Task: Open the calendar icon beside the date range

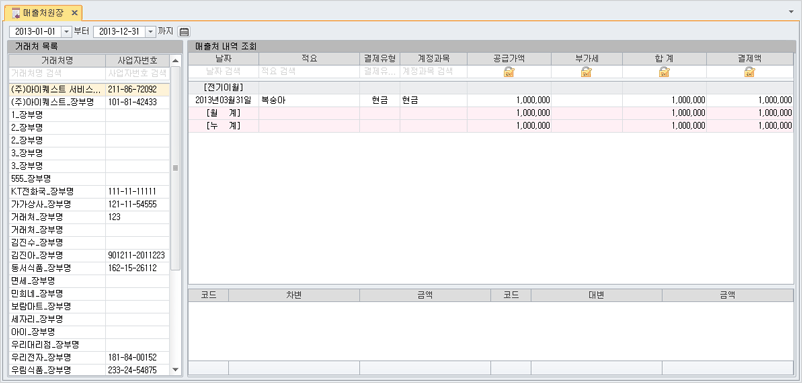Action: [184, 32]
